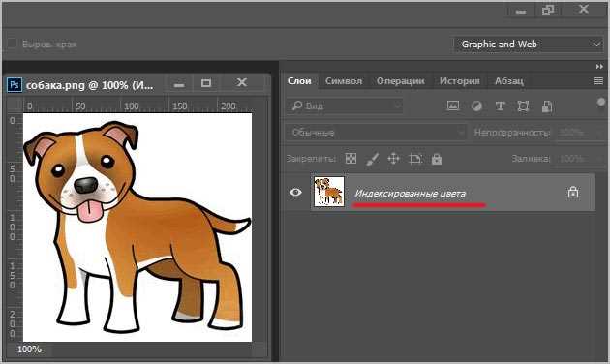The height and width of the screenshot is (364, 610).
Task: Open the Обычные blend mode dropdown
Action: (376, 133)
